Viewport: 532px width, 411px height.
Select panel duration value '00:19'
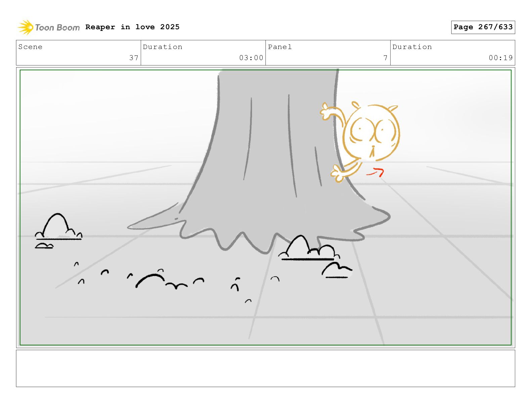(x=501, y=58)
